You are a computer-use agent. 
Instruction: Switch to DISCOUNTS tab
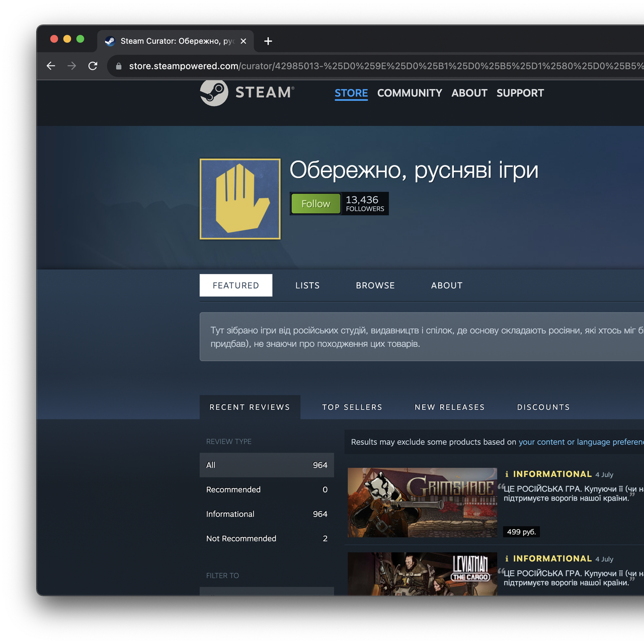[543, 407]
